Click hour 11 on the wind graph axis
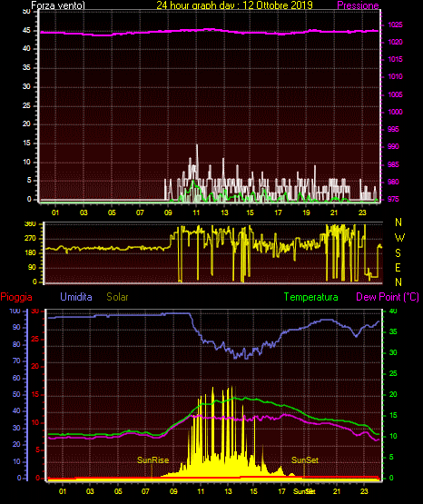 click(x=196, y=212)
